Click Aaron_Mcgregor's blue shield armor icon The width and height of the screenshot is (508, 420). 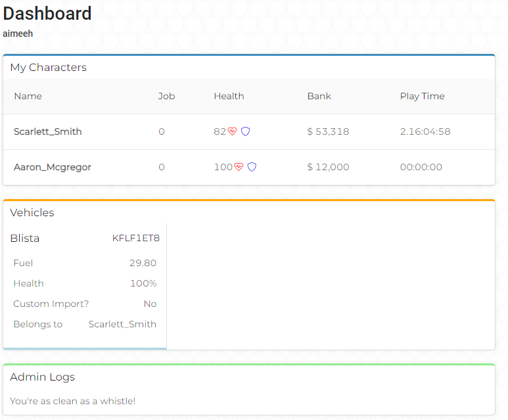[x=252, y=167]
